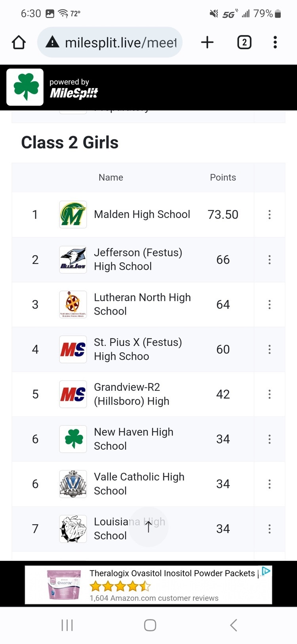Select Grandview-R2 (Hillsboro) High team name
The image size is (297, 644).
131,394
